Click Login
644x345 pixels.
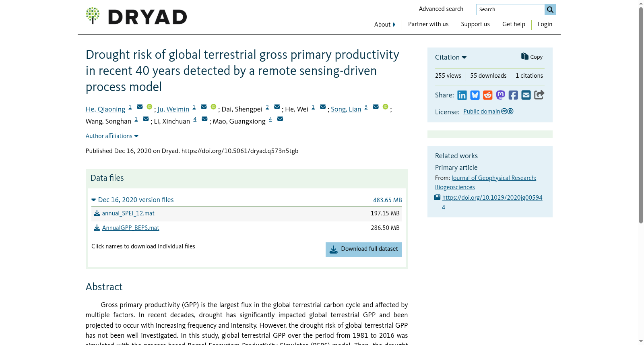[545, 24]
